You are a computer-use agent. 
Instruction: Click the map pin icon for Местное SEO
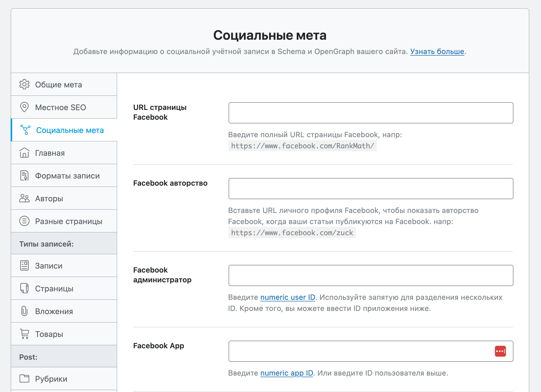pyautogui.click(x=24, y=107)
